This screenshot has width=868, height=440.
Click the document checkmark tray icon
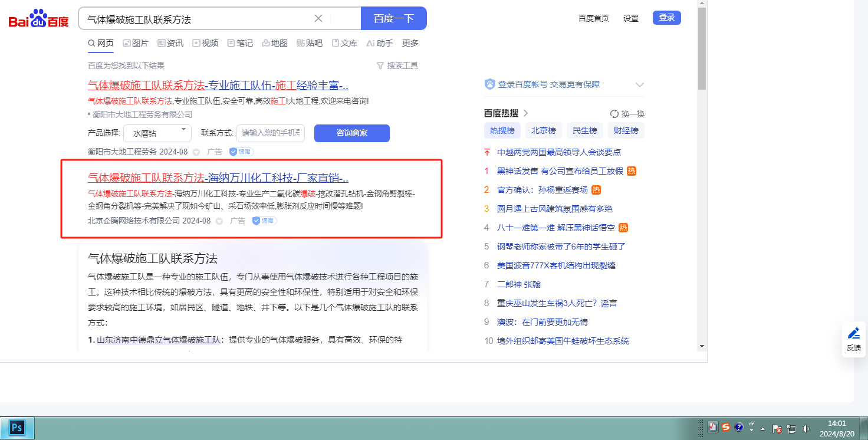(x=713, y=428)
